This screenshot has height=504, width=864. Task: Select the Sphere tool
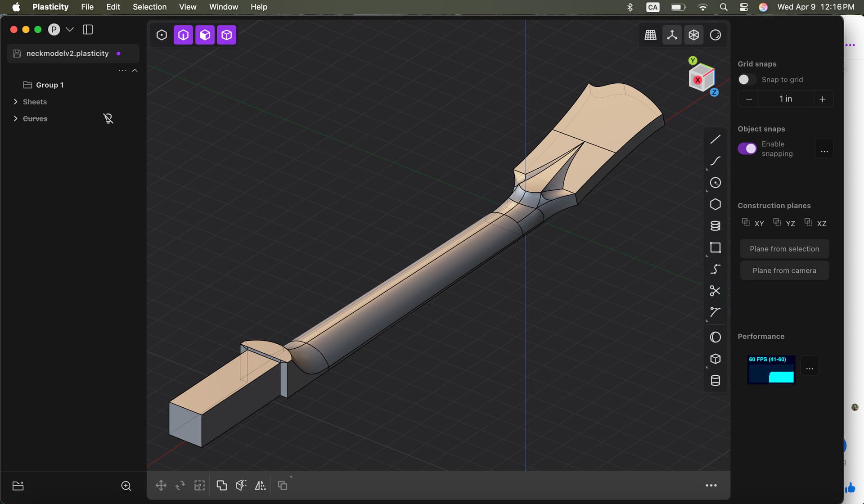tap(715, 337)
